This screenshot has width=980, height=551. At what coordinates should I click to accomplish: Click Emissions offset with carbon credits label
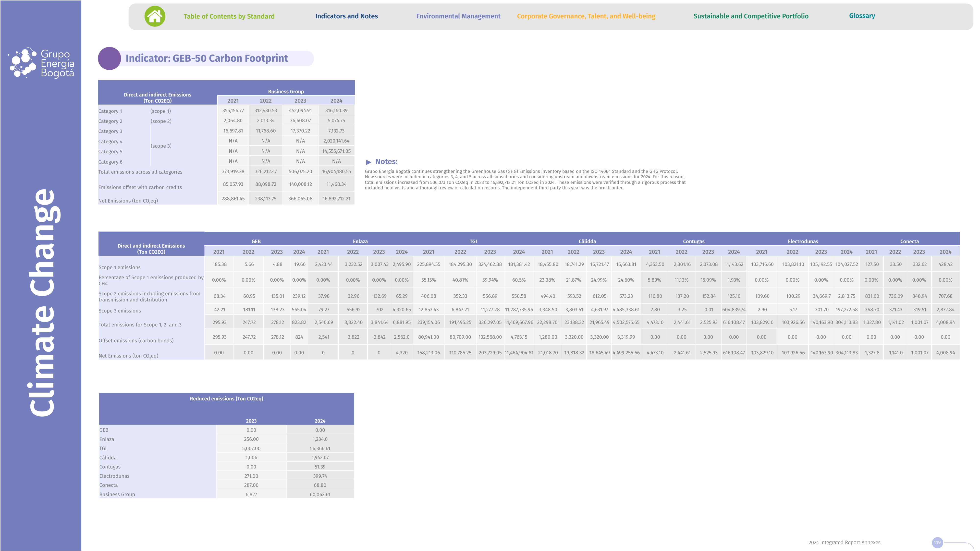(x=140, y=187)
